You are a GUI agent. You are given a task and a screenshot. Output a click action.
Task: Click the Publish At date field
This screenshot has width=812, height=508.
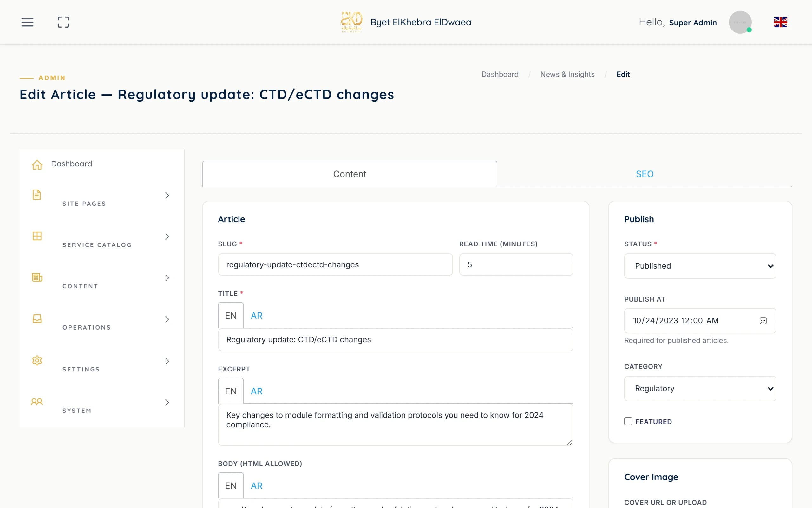tap(700, 321)
